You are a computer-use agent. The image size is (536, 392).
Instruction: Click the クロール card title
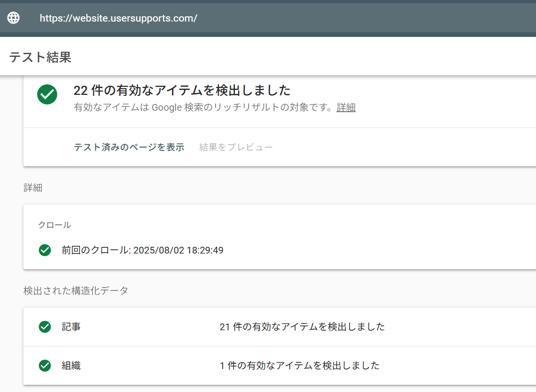click(54, 225)
